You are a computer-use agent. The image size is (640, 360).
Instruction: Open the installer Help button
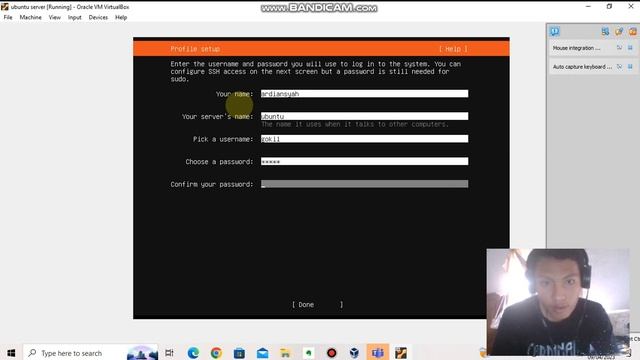click(x=453, y=49)
